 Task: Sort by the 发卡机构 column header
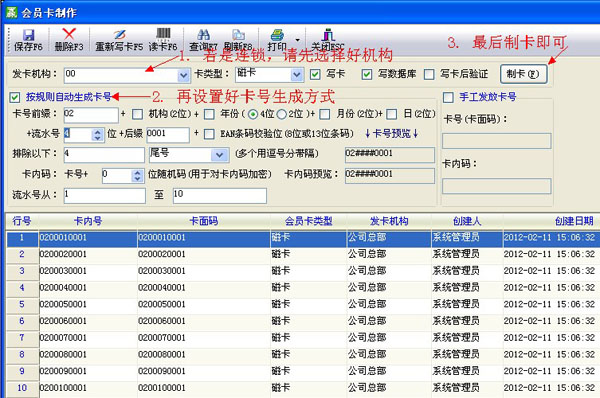click(x=389, y=221)
